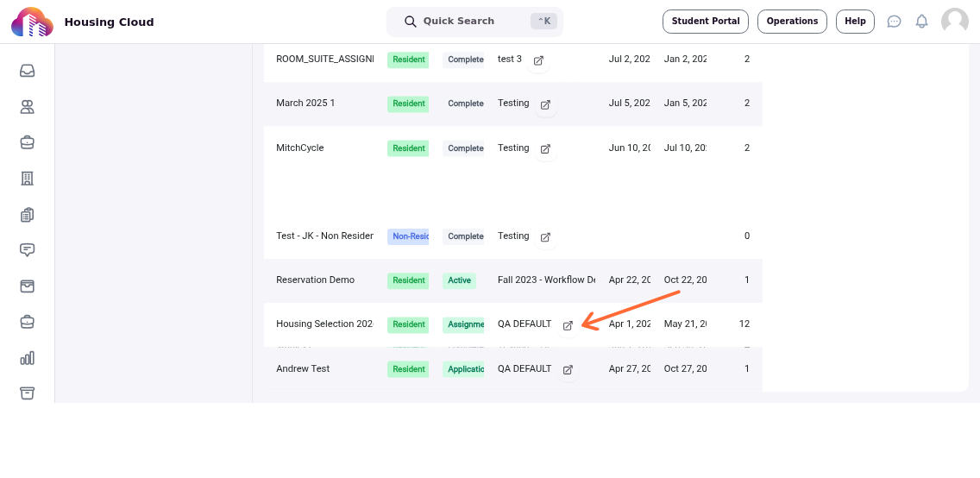The height and width of the screenshot is (478, 980).
Task: Click the 'test 3' term text
Action: [x=510, y=59]
